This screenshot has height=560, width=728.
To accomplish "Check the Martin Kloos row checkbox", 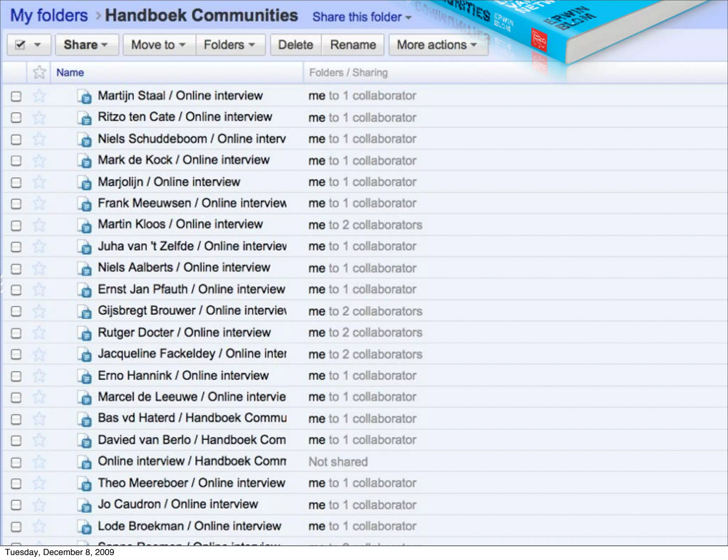I will (x=16, y=225).
